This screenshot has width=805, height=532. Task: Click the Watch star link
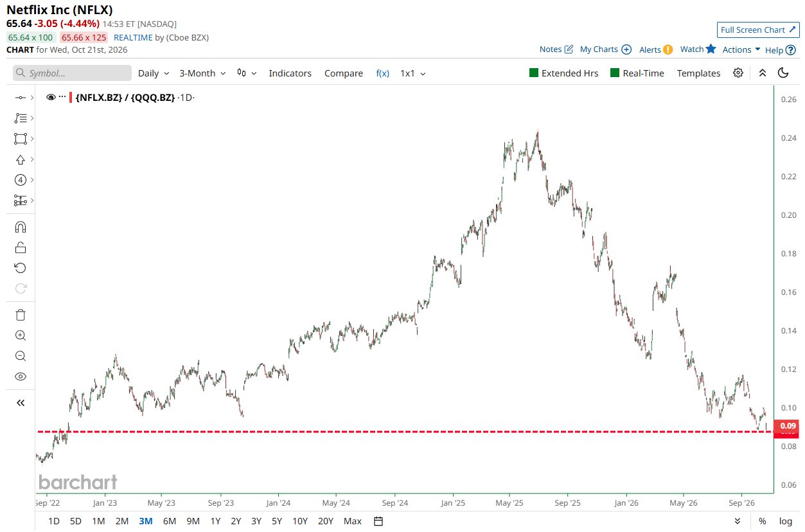698,49
